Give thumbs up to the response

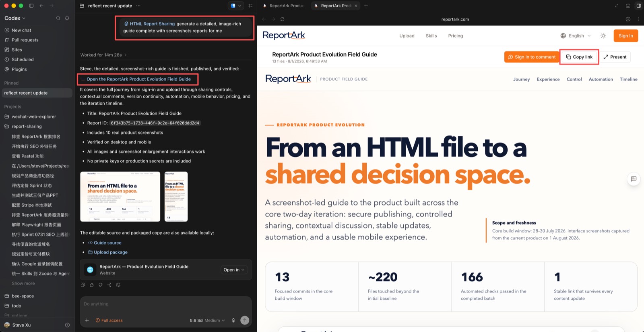coord(92,285)
